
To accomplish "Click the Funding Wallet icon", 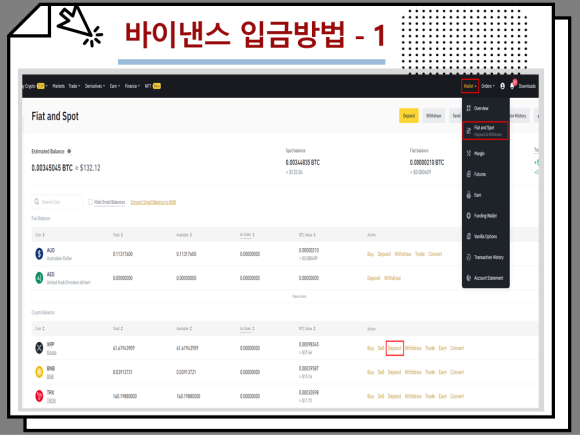I will (469, 215).
